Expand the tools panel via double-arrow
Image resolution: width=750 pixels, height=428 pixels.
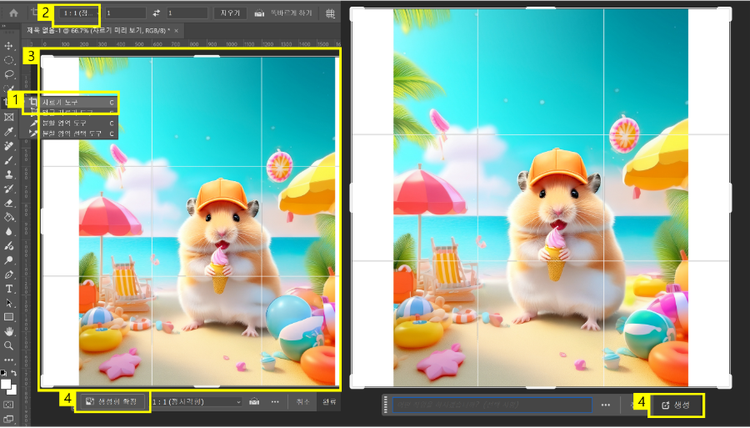pos(4,26)
